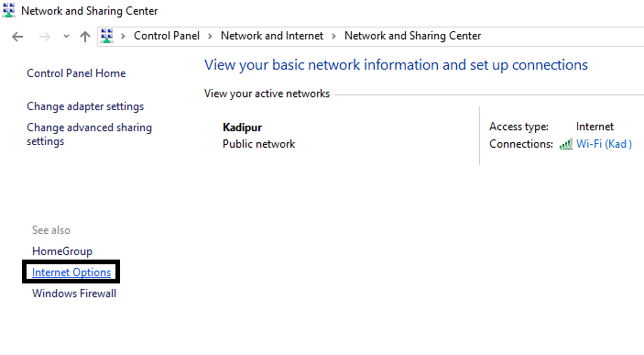The width and height of the screenshot is (644, 355).
Task: Select Network and Internet breadcrumb item
Action: tap(272, 36)
